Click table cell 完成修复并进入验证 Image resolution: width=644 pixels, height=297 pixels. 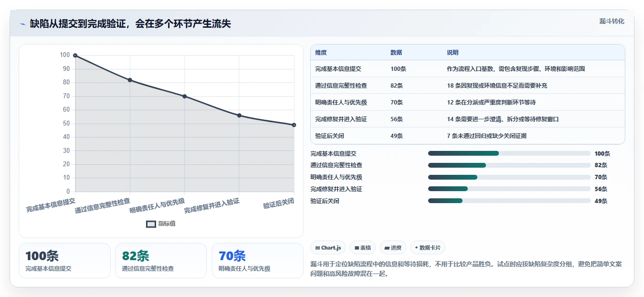pos(341,119)
